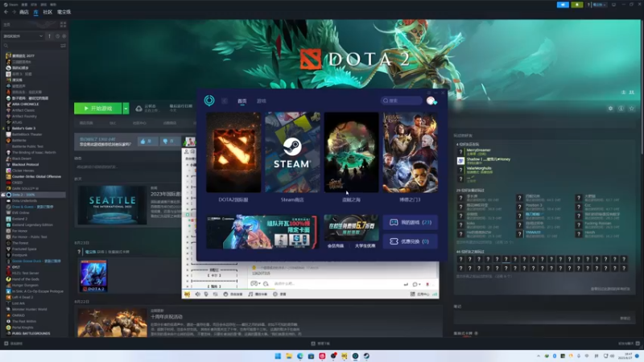
Task: Toggle the library grid view icon
Action: point(63,25)
